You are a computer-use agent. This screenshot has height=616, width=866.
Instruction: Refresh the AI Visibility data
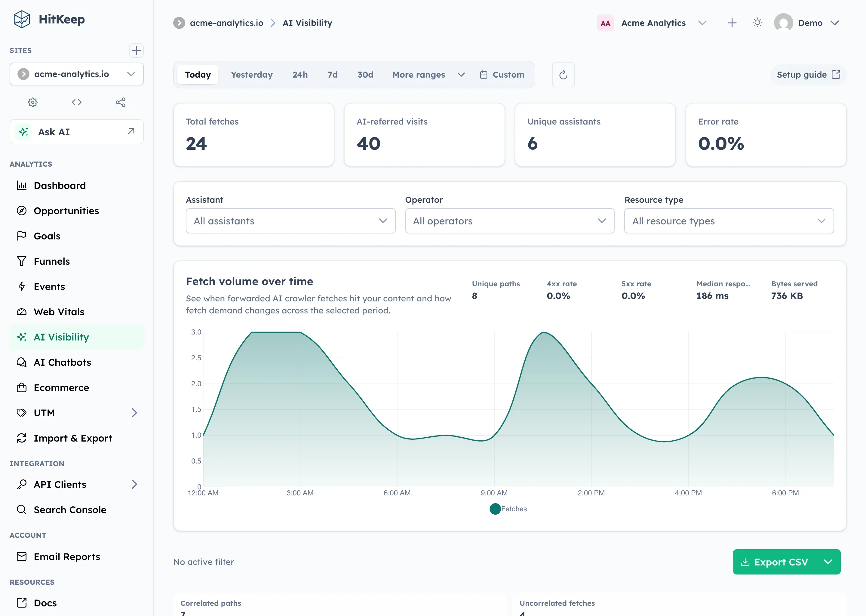coord(563,75)
